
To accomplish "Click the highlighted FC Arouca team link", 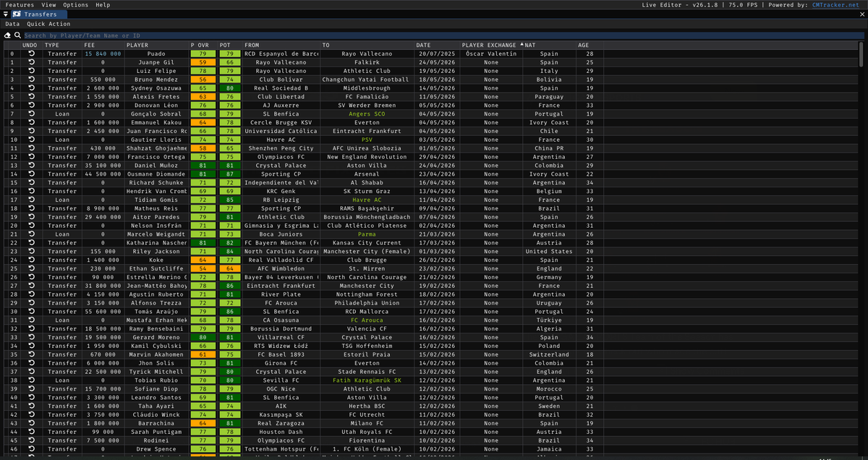I will tap(369, 320).
